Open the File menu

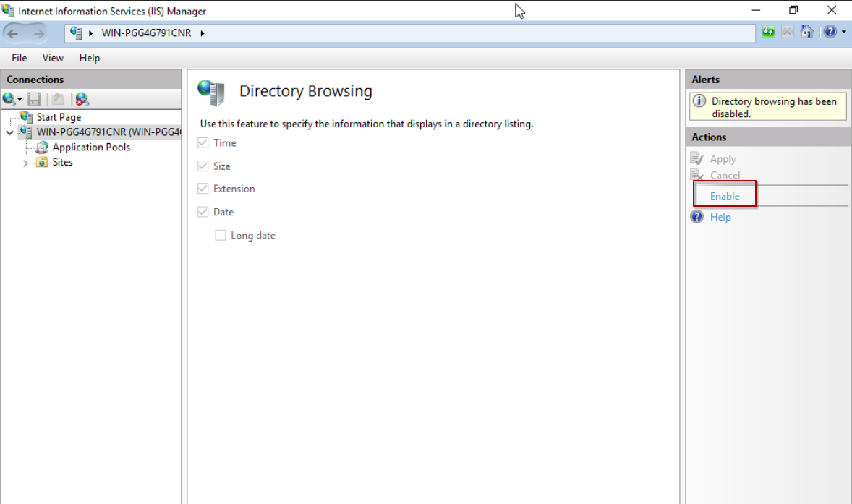(x=19, y=58)
